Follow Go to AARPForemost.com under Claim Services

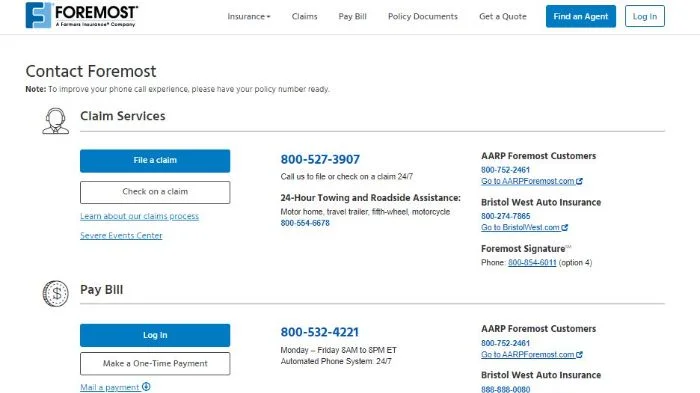pos(528,181)
